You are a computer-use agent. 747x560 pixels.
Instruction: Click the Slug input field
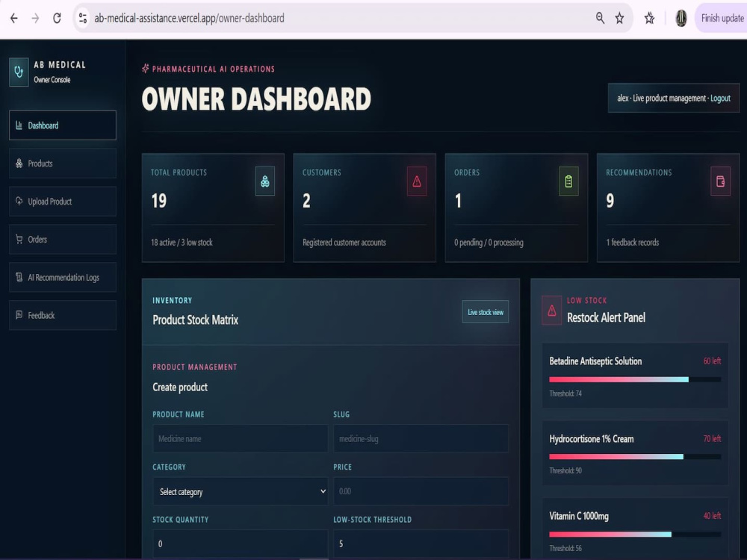(421, 438)
